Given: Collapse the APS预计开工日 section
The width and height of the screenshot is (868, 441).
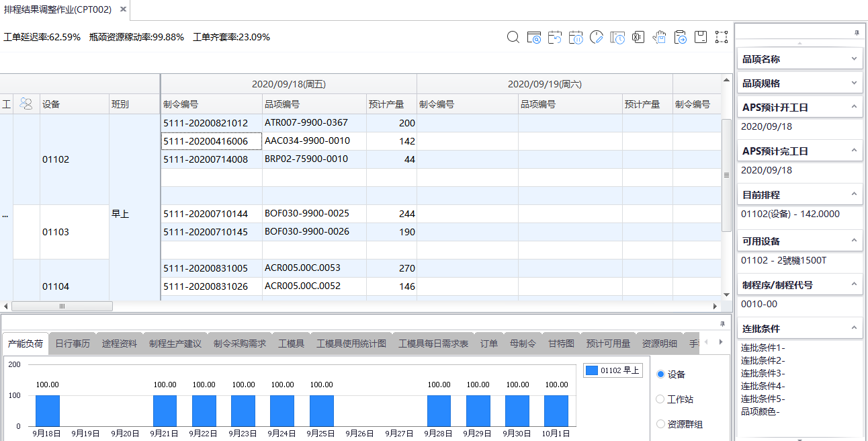Looking at the screenshot, I should (x=854, y=108).
